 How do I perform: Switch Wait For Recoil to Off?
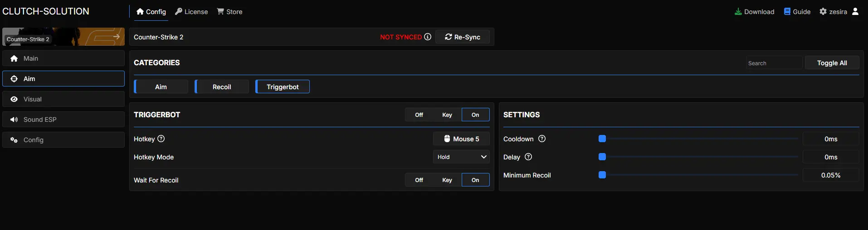(419, 180)
